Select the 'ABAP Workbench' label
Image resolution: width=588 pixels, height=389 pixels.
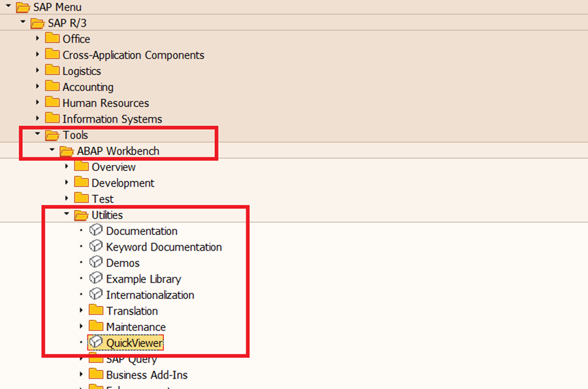pyautogui.click(x=118, y=151)
